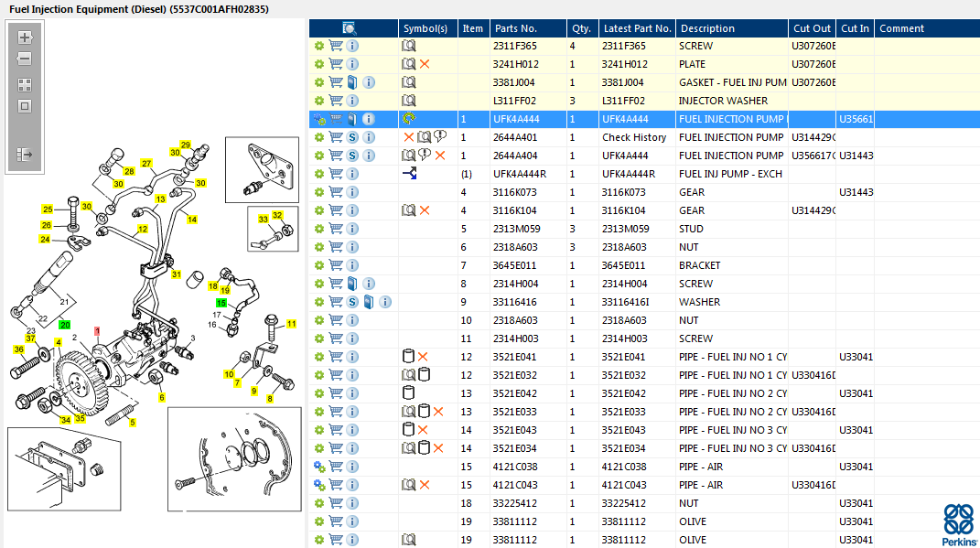Click the blue gears icon for 4121C038
Viewport: 980px width, 548px height.
[x=319, y=467]
